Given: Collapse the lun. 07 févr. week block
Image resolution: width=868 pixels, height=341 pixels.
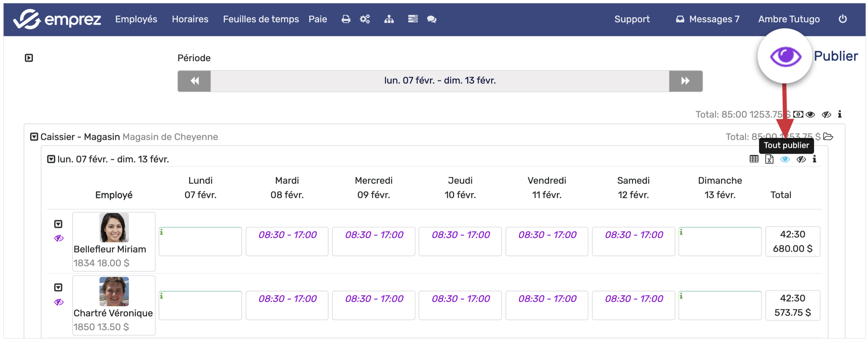Looking at the screenshot, I should (51, 159).
